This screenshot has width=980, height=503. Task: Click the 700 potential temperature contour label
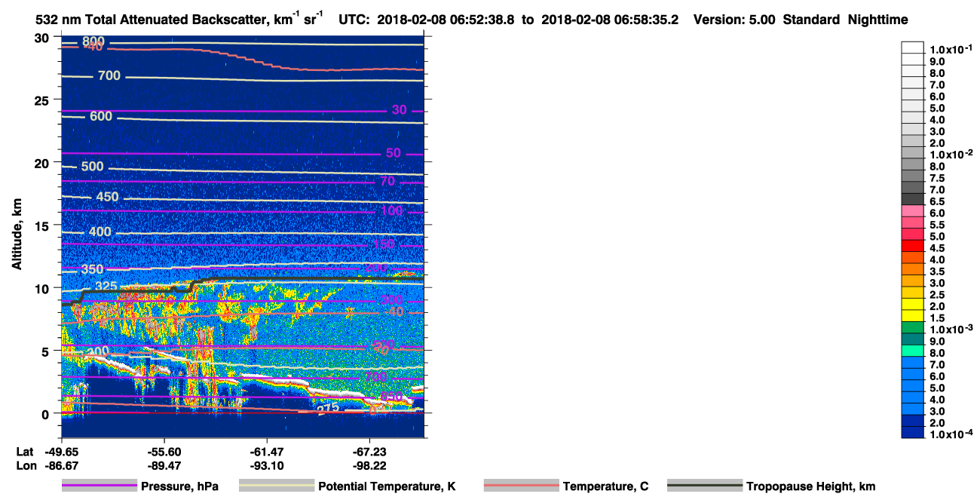109,76
